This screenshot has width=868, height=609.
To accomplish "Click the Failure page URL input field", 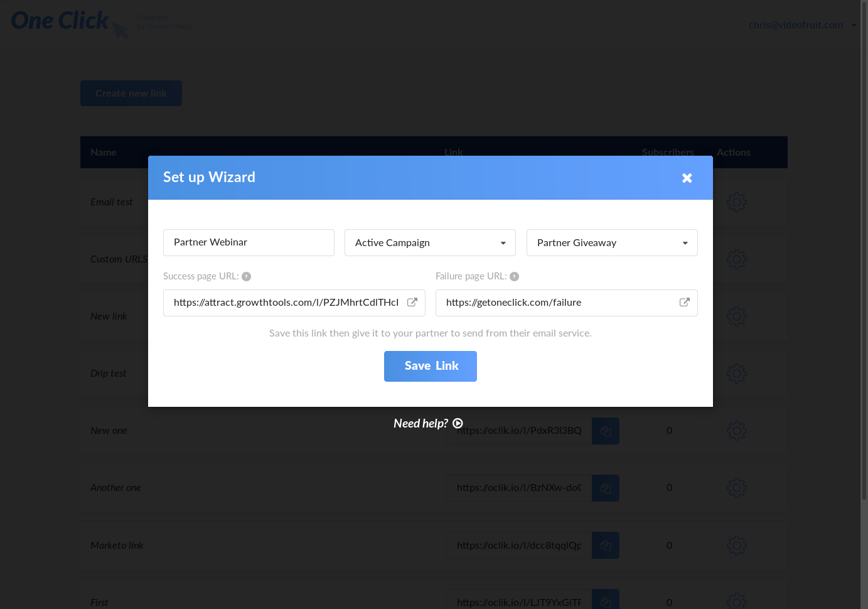I will click(x=567, y=303).
